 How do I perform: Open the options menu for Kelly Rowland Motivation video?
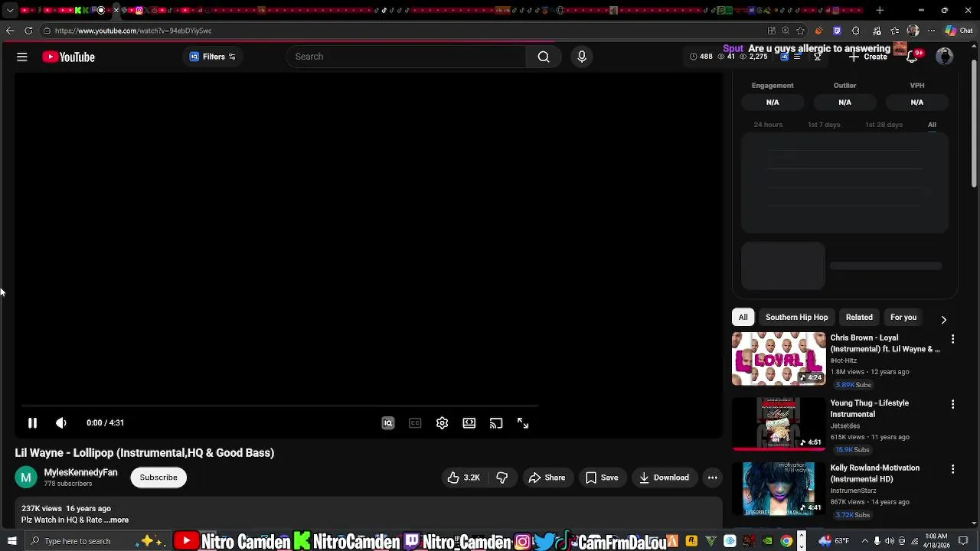(952, 468)
